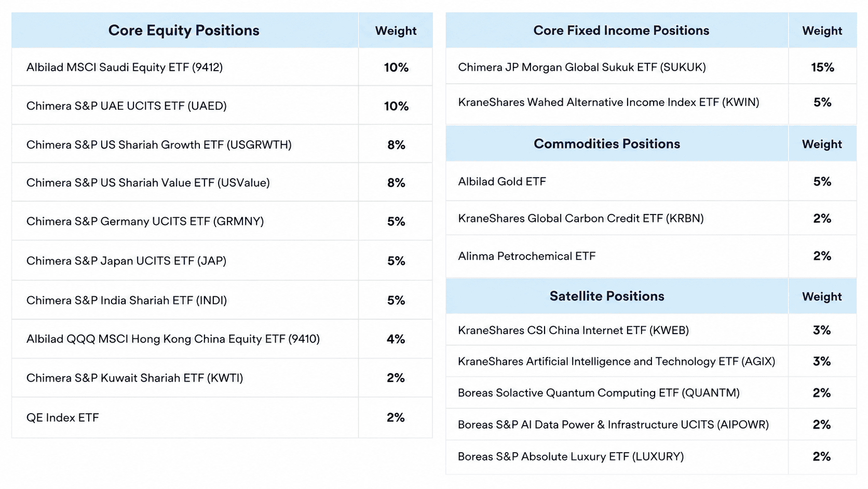Select Chimera S&P Kuwait Shariah ETF (KWTI)

pos(134,378)
